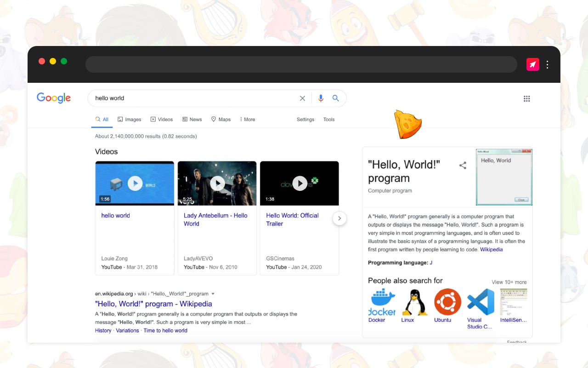The width and height of the screenshot is (588, 368).
Task: Show next videos with the arrow
Action: (339, 218)
